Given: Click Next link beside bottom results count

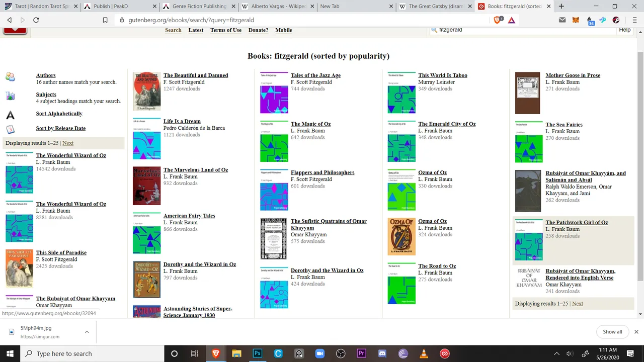Looking at the screenshot, I should pyautogui.click(x=578, y=304).
